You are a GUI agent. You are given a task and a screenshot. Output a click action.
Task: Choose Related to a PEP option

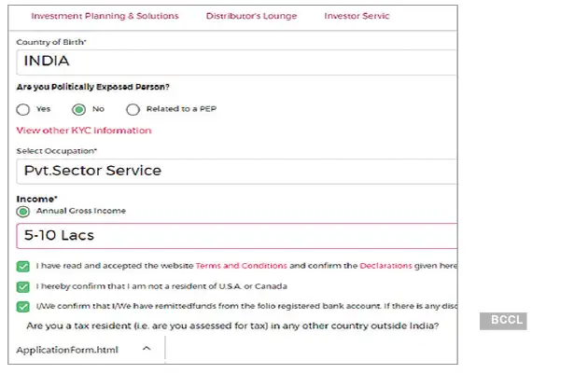coord(133,109)
